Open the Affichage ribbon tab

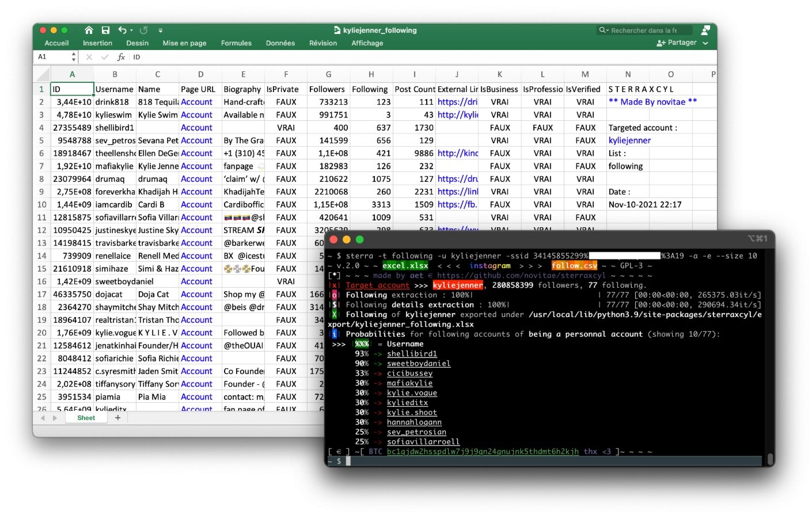click(x=367, y=43)
